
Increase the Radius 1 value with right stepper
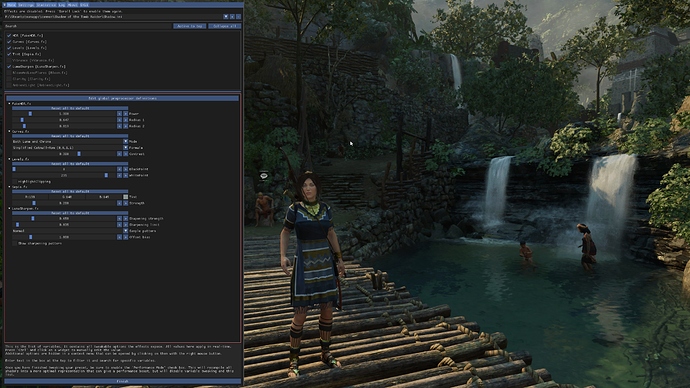point(125,120)
